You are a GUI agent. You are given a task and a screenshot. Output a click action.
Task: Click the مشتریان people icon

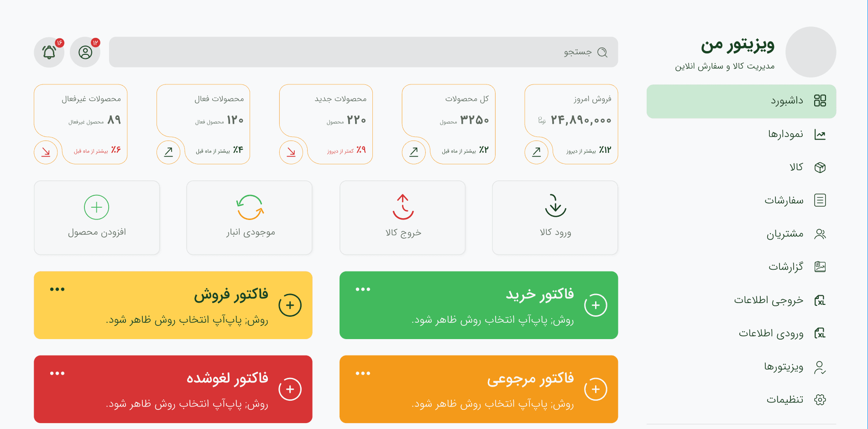point(820,234)
